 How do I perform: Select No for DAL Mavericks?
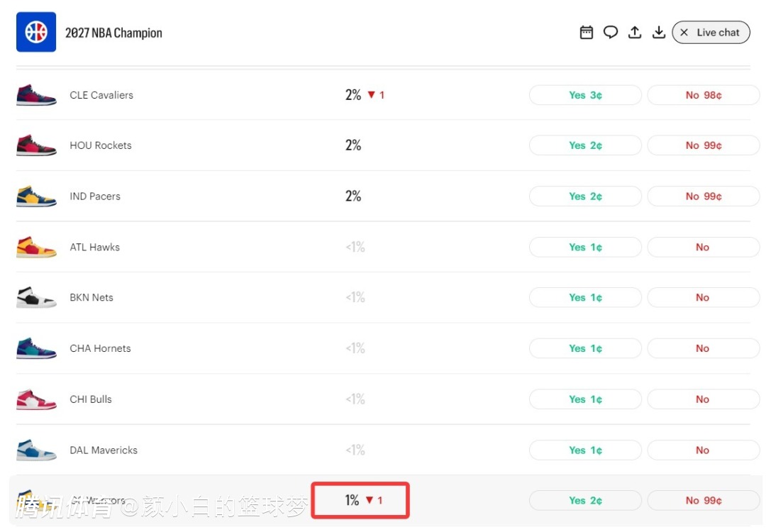704,450
